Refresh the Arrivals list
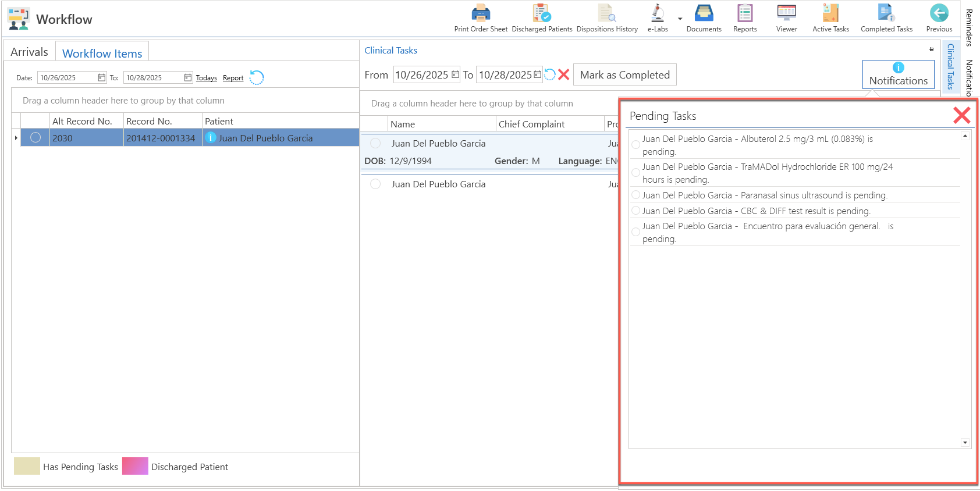 click(257, 77)
